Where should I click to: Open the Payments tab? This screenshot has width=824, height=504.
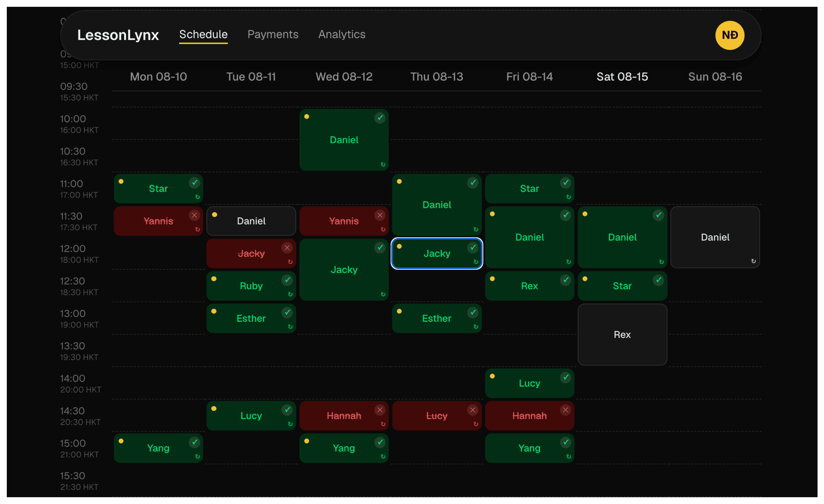[273, 34]
